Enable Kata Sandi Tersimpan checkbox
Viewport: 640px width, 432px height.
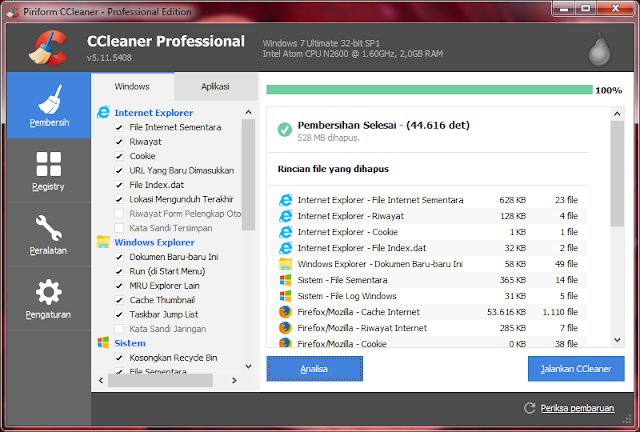coord(119,228)
